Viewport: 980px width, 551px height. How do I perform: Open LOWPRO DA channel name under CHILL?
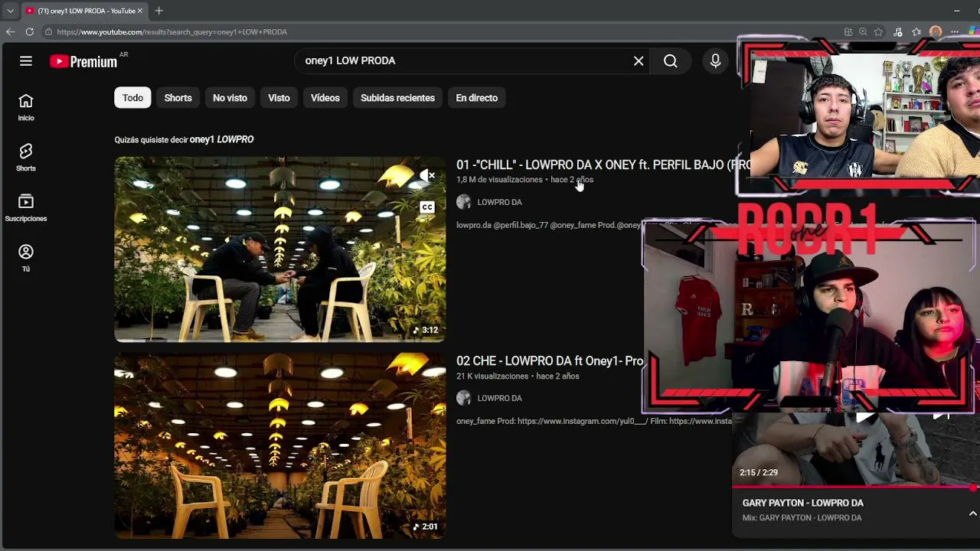click(499, 202)
